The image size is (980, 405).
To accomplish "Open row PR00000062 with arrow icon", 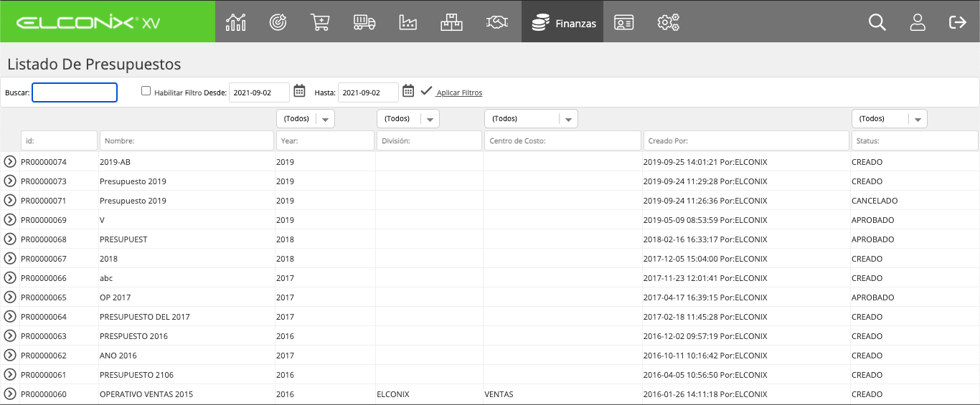I will (x=10, y=356).
